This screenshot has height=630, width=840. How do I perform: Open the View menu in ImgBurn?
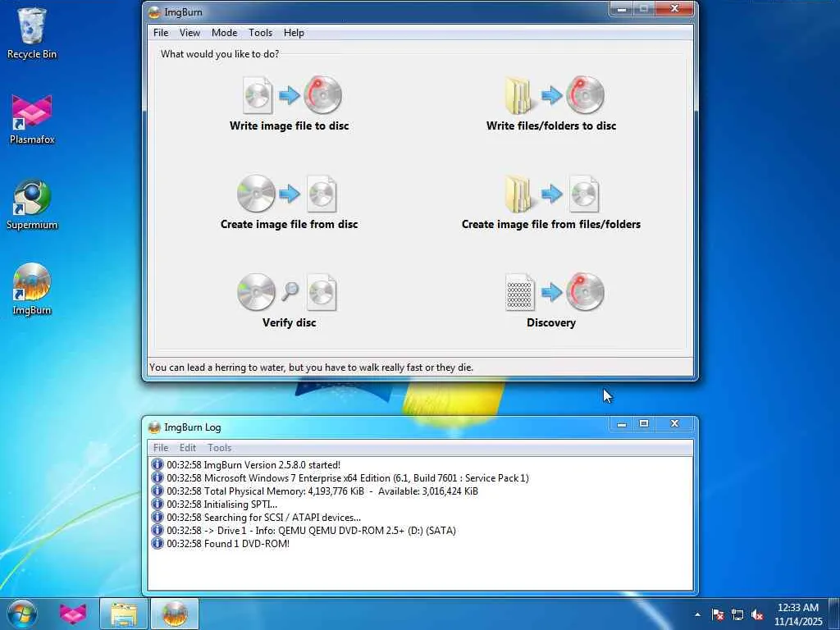tap(189, 33)
